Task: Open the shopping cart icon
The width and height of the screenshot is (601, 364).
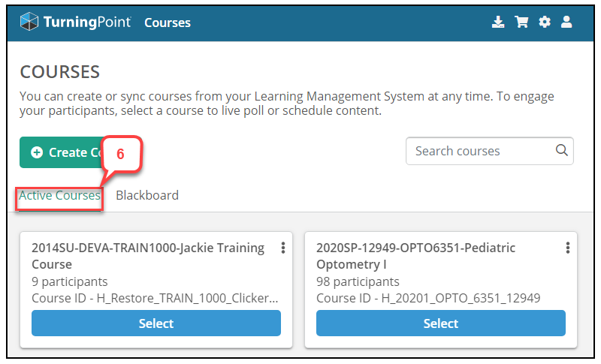Action: click(x=521, y=22)
